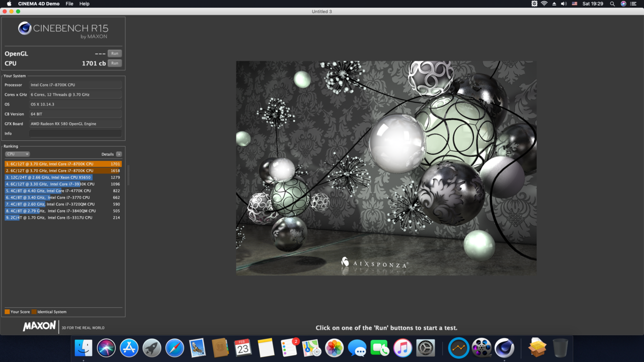The height and width of the screenshot is (362, 644).
Task: Click the Wi-Fi menu bar icon
Action: pos(544,4)
